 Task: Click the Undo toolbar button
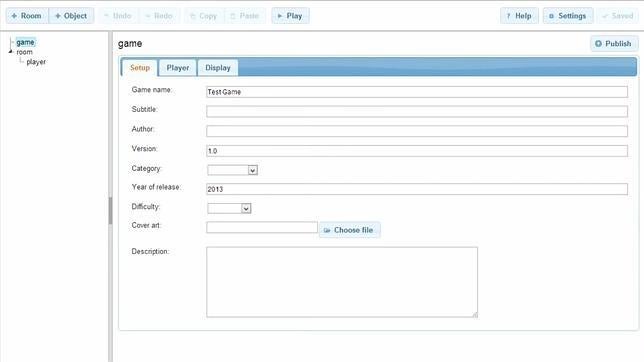[x=118, y=16]
